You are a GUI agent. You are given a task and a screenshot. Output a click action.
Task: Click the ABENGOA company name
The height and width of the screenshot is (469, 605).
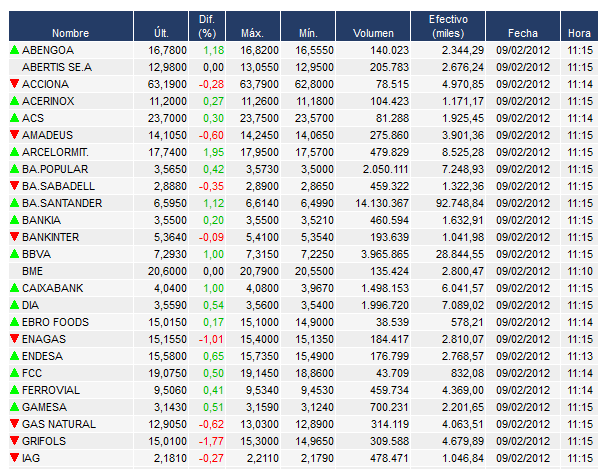(48, 50)
